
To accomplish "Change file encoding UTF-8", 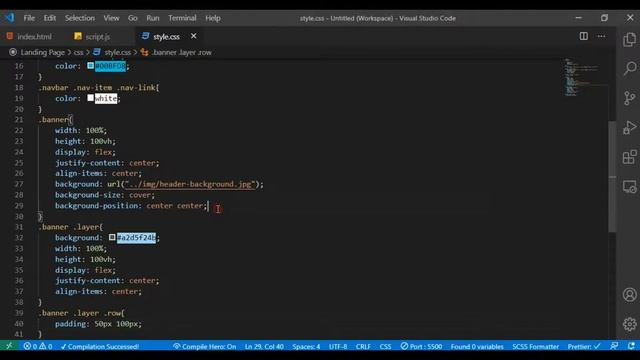I will (338, 346).
